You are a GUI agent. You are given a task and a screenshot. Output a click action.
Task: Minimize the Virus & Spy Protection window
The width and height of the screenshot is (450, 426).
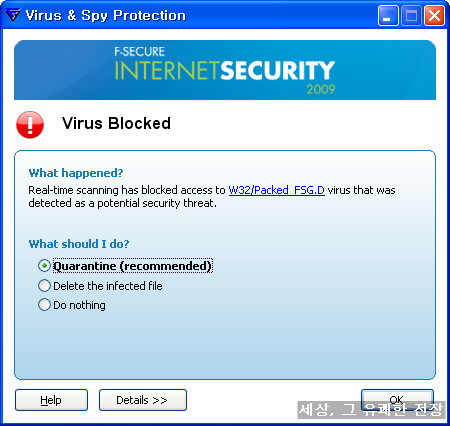coord(388,15)
